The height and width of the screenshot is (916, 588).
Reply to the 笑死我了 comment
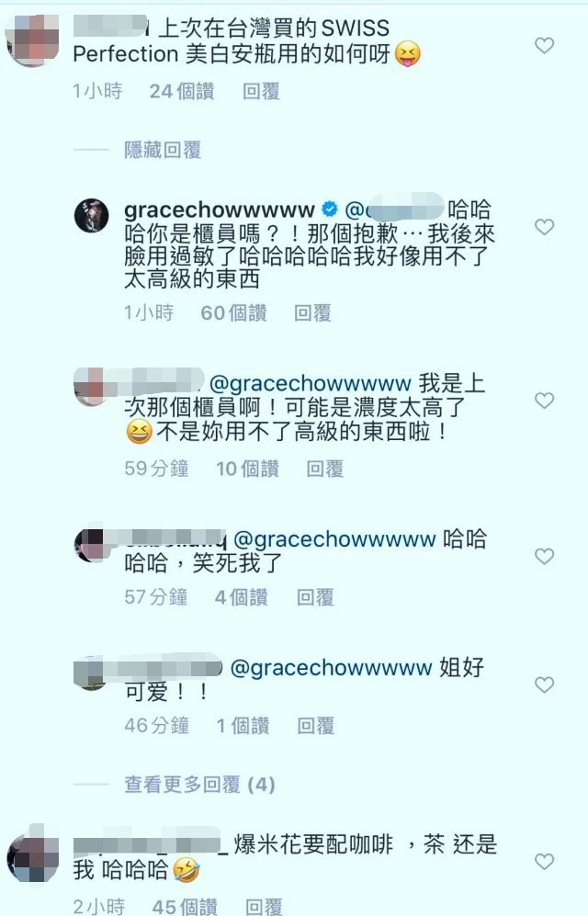[315, 597]
